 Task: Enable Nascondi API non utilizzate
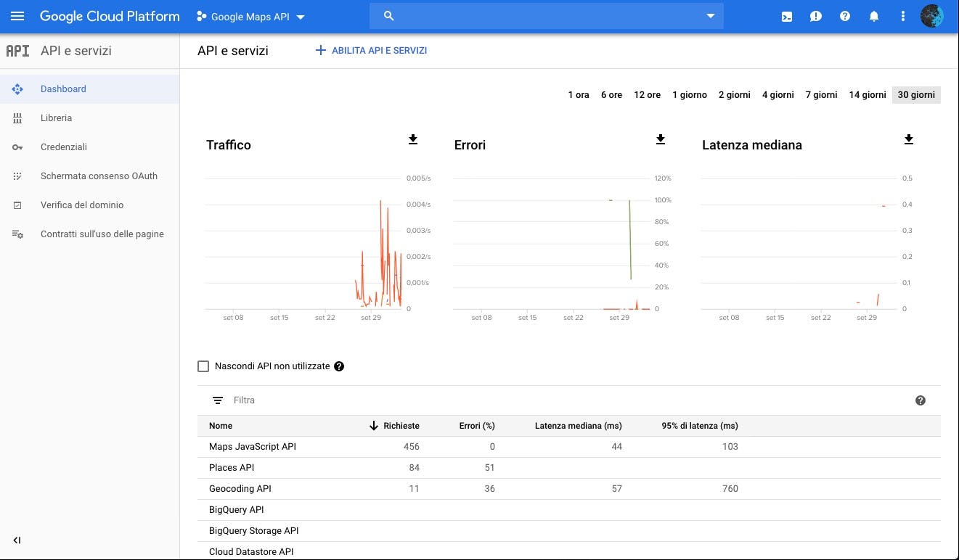[203, 366]
